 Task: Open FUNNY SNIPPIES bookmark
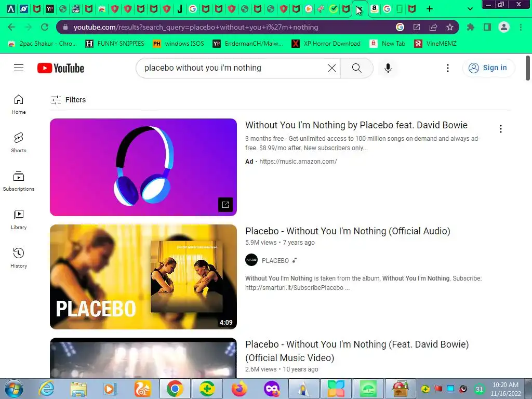coord(115,44)
